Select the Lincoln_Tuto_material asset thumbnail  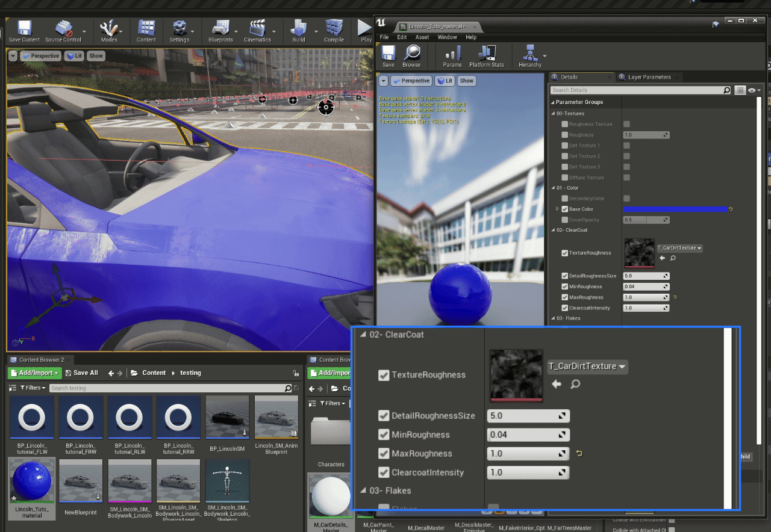32,481
